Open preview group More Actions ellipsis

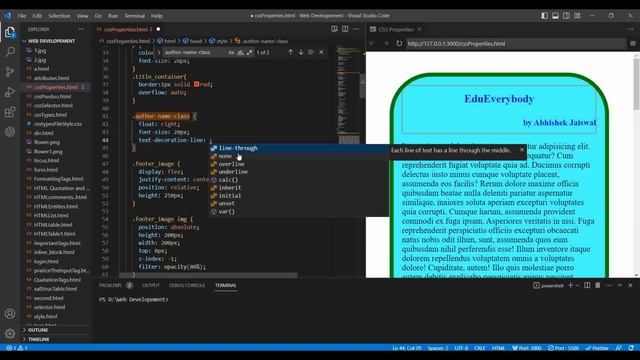[631, 29]
